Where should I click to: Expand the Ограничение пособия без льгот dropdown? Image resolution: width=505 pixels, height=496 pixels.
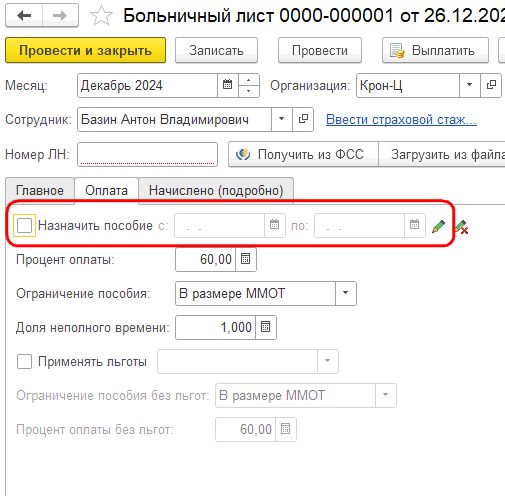pyautogui.click(x=386, y=395)
